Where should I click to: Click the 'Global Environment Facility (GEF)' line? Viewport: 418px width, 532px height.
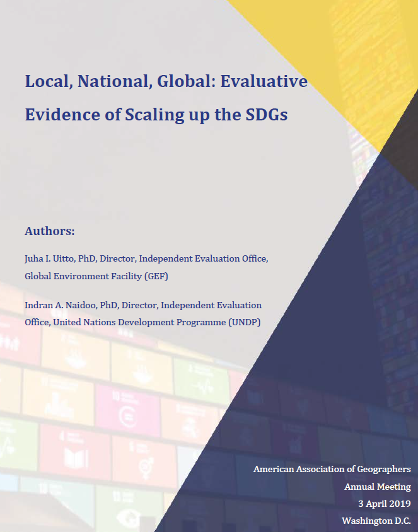pos(96,276)
